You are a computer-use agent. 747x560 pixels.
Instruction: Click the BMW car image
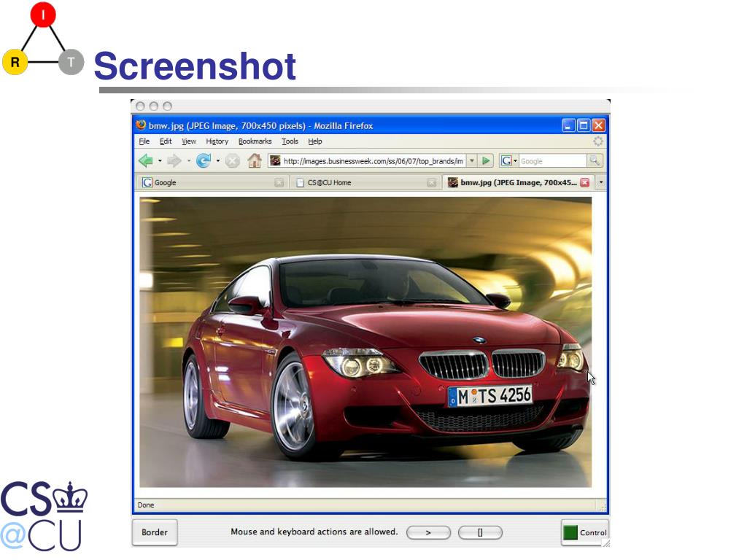click(365, 342)
